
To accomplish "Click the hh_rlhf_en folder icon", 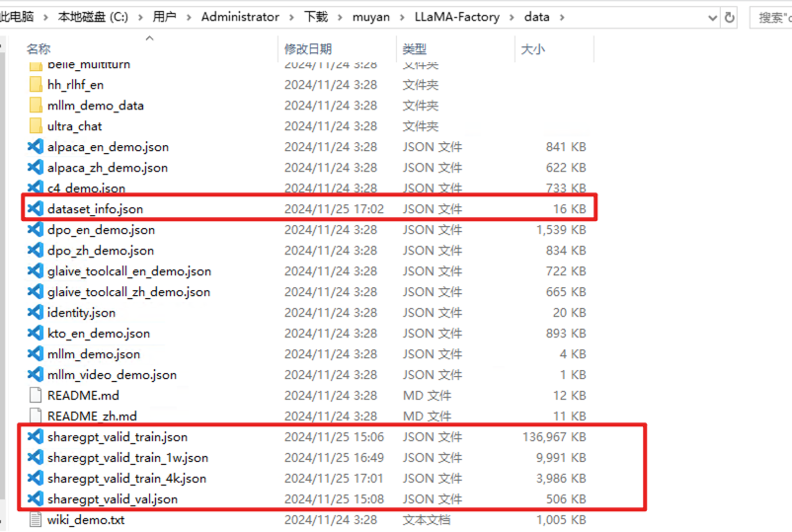I will tap(37, 85).
